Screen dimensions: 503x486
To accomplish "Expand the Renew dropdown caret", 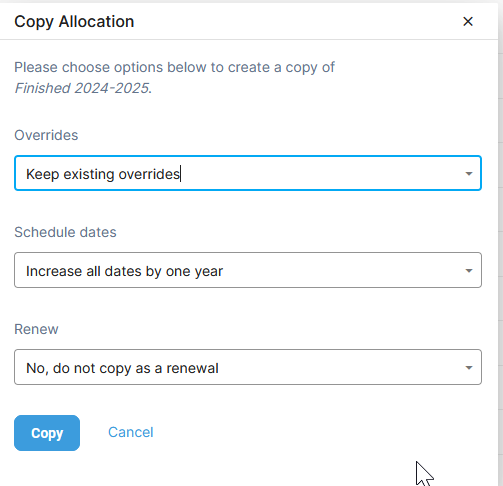I will pyautogui.click(x=469, y=368).
